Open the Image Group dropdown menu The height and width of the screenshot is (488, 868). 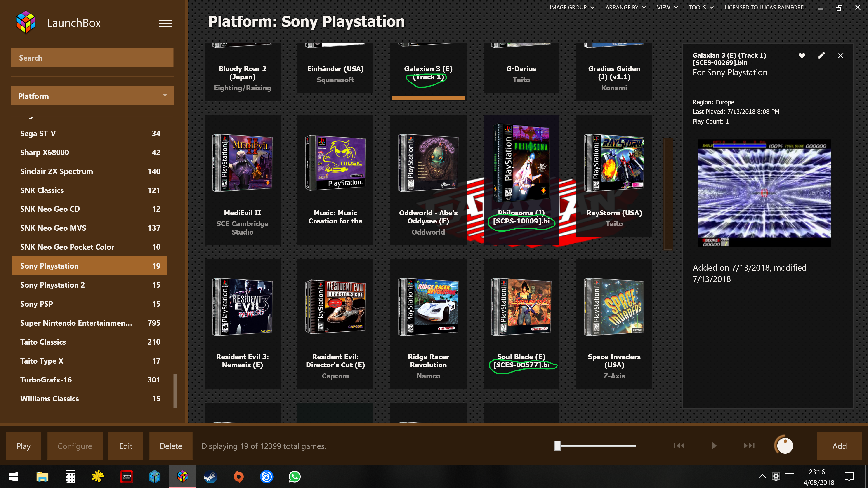(x=572, y=7)
